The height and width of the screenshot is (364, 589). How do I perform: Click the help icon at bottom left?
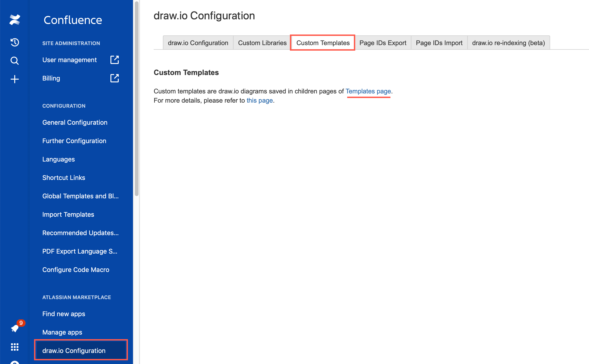click(14, 362)
